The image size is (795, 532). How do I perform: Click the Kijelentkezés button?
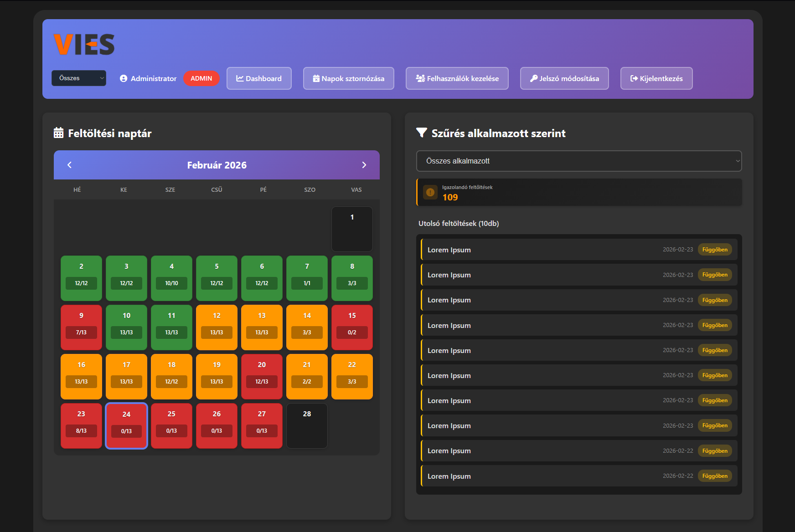coord(656,78)
